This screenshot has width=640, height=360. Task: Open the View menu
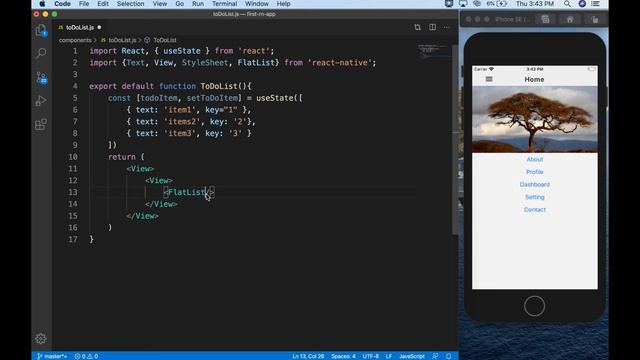coord(160,4)
